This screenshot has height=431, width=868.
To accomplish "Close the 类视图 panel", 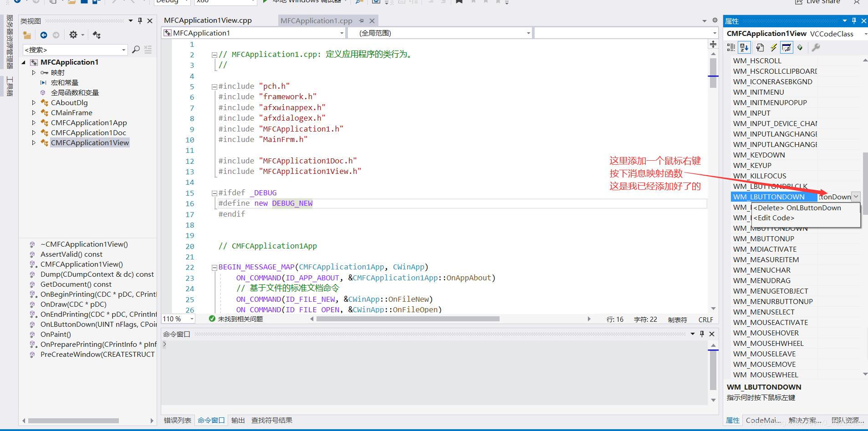I will (150, 20).
